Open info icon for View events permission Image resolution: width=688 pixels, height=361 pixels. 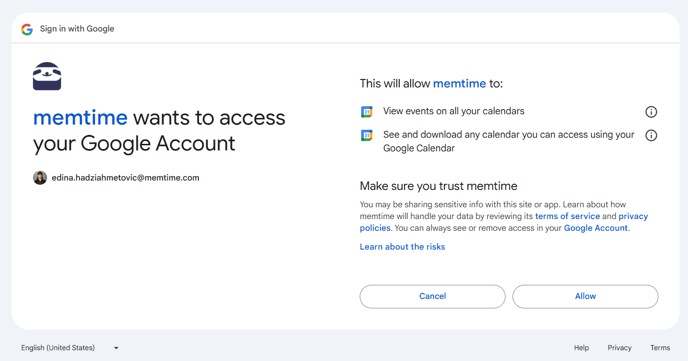[x=651, y=112]
